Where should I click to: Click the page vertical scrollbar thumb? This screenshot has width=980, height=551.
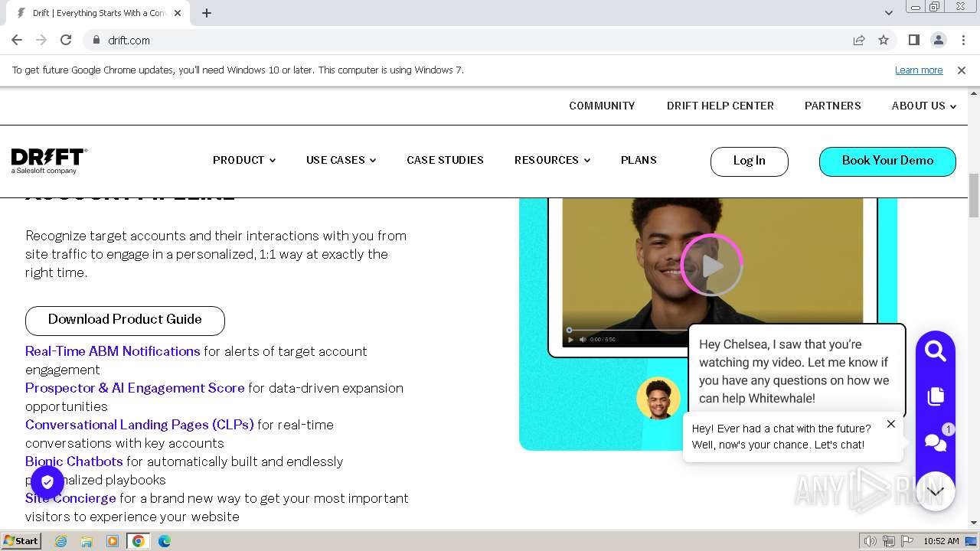click(974, 195)
